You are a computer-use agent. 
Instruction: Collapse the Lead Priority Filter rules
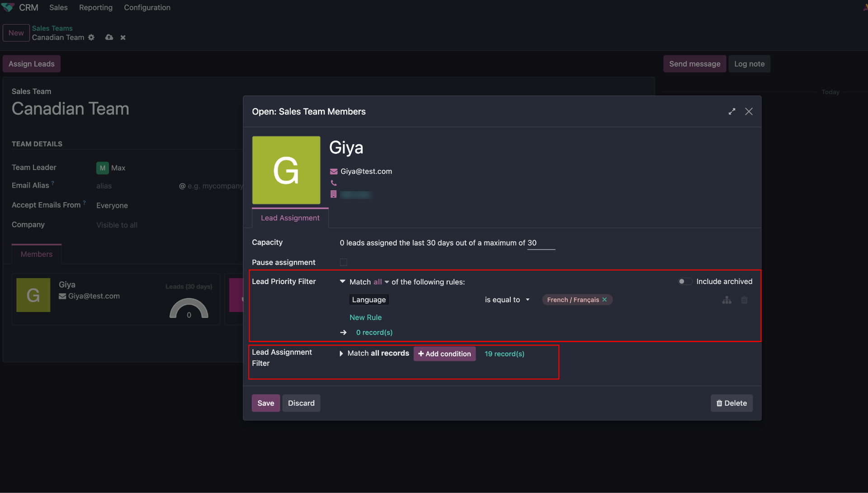point(342,281)
